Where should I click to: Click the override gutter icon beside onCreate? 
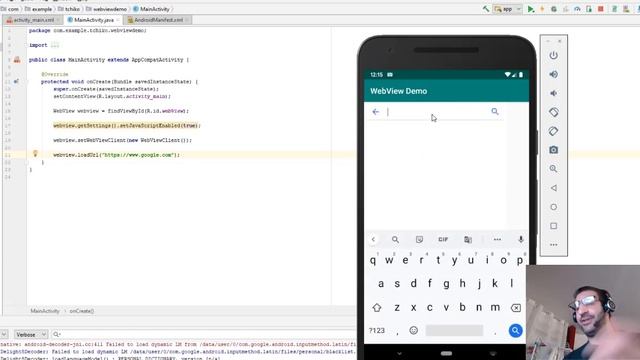pos(16,81)
